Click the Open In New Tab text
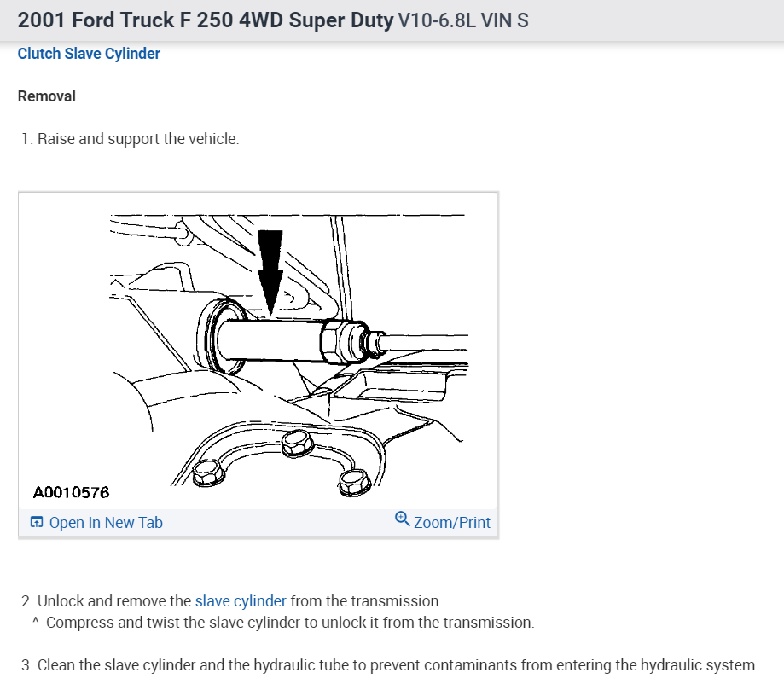 106,523
